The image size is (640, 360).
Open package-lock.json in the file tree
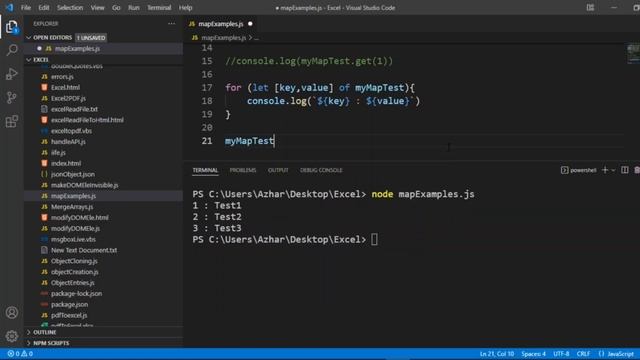click(76, 294)
